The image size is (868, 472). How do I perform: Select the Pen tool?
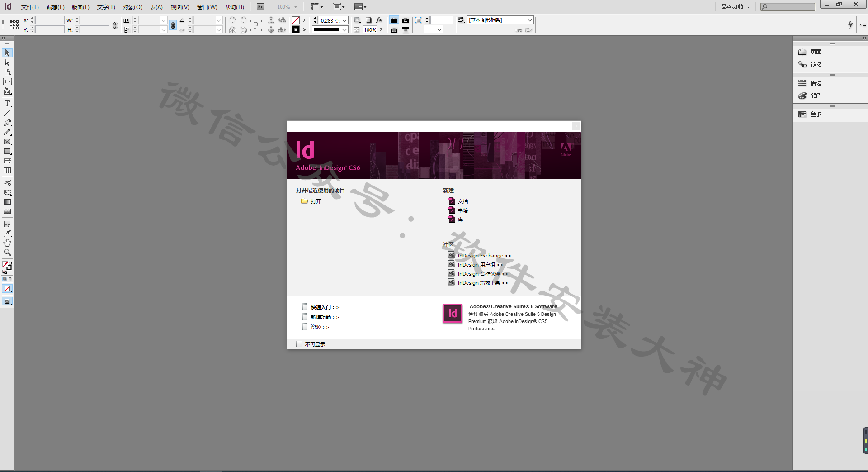(7, 123)
